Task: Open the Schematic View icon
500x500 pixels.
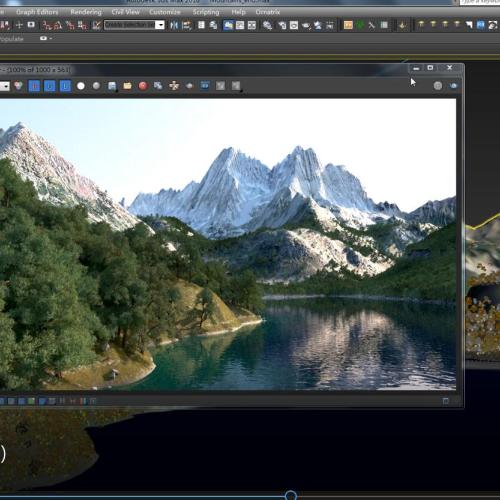Action: point(252,25)
